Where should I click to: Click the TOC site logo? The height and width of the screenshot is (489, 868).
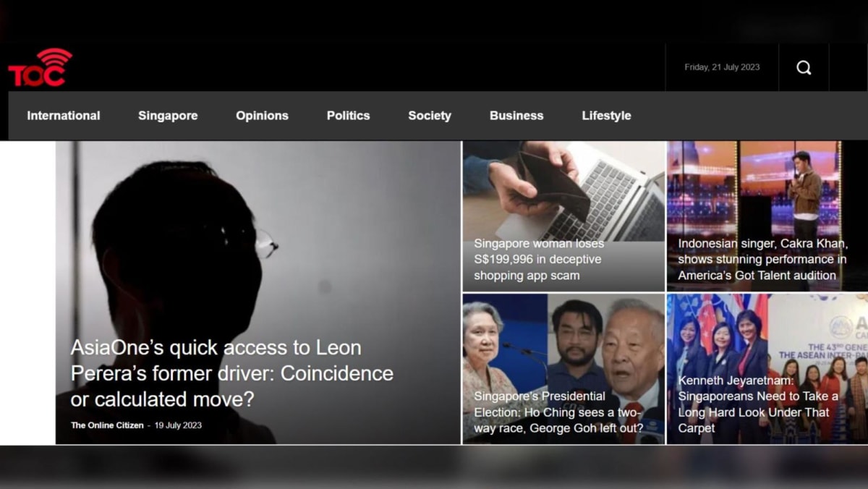point(40,67)
